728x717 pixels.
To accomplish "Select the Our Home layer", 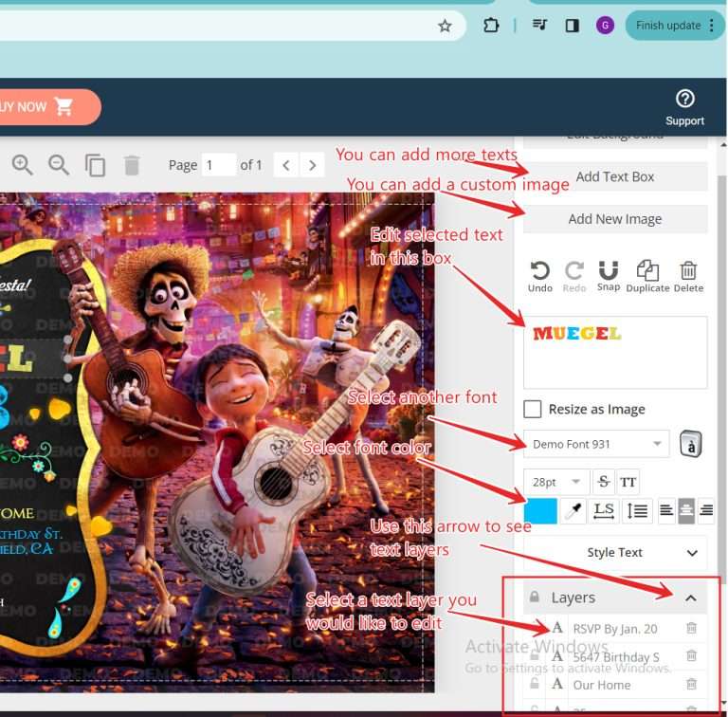I will tap(602, 685).
